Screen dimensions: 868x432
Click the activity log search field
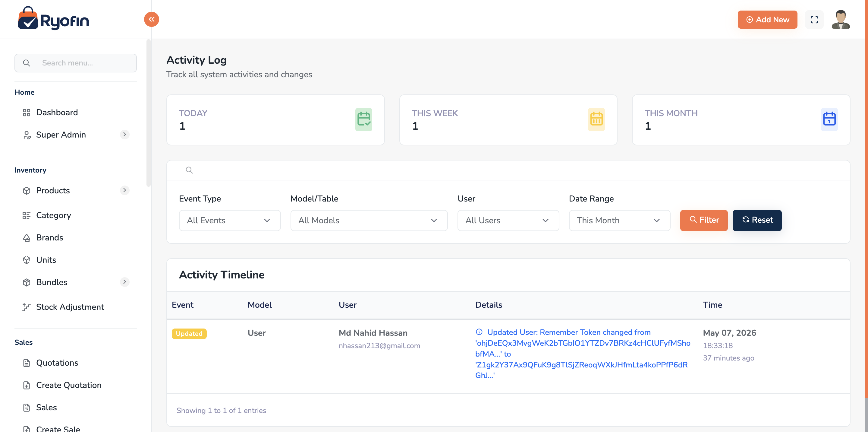tap(508, 170)
